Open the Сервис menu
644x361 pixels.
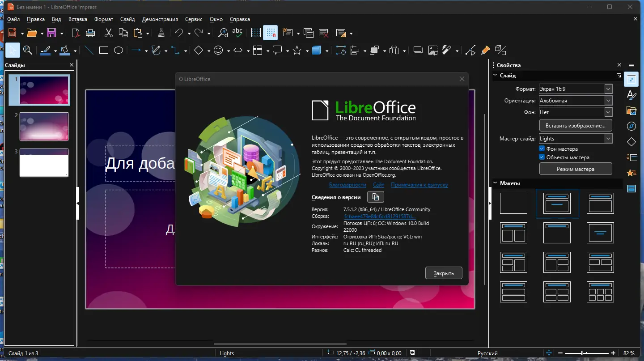[193, 19]
